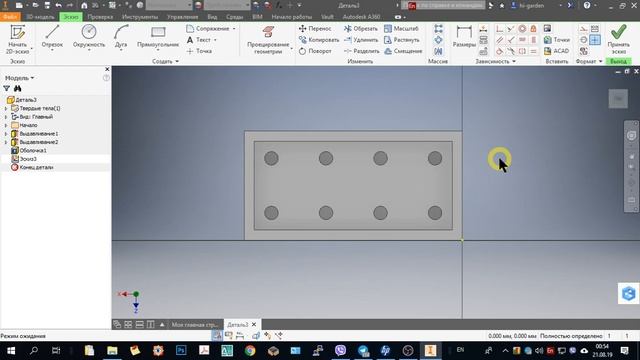640x360 pixels.
Task: Toggle the construction line format button
Action: tap(584, 29)
